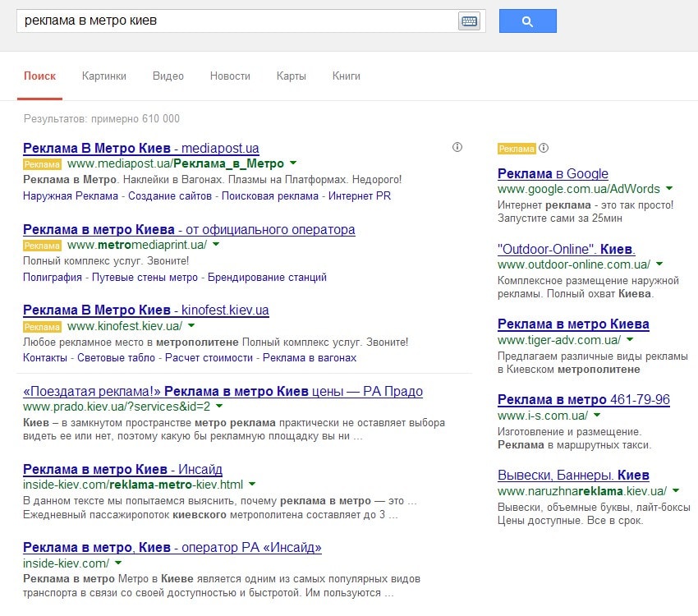Image resolution: width=698 pixels, height=616 pixels.
Task: Click the yellow Реклама badge beside metromediaprint.ua
Action: click(42, 246)
